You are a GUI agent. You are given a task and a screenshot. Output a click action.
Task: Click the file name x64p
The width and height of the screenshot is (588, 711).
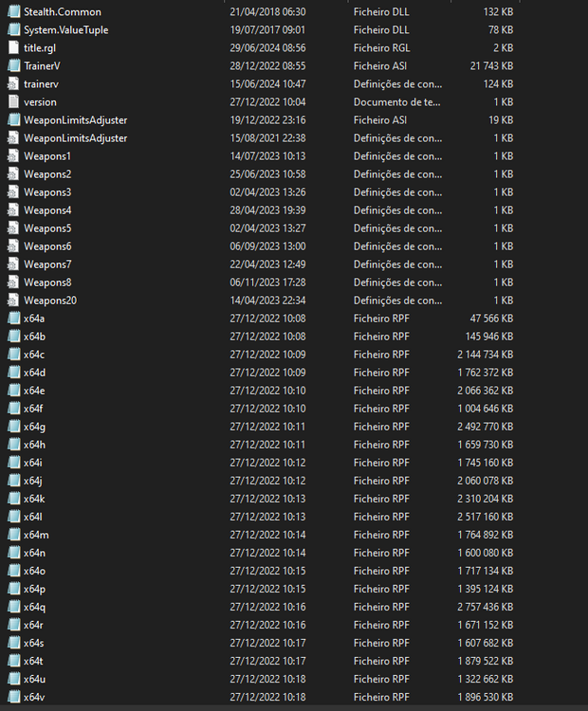[34, 589]
